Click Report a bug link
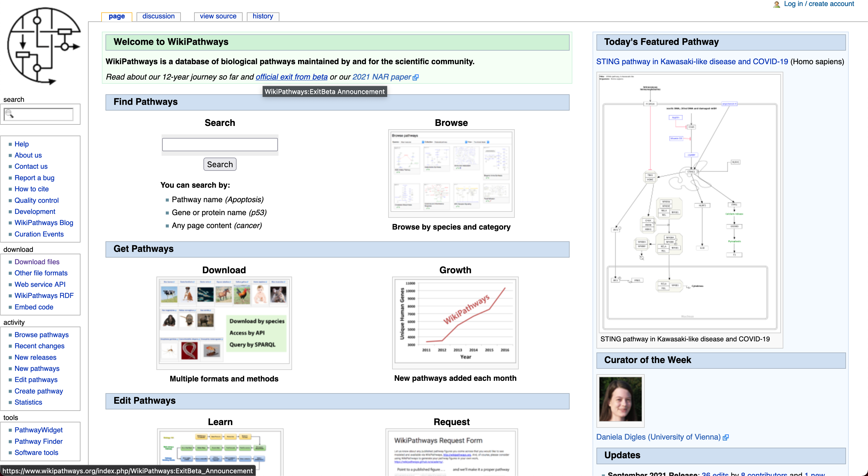 click(x=34, y=178)
